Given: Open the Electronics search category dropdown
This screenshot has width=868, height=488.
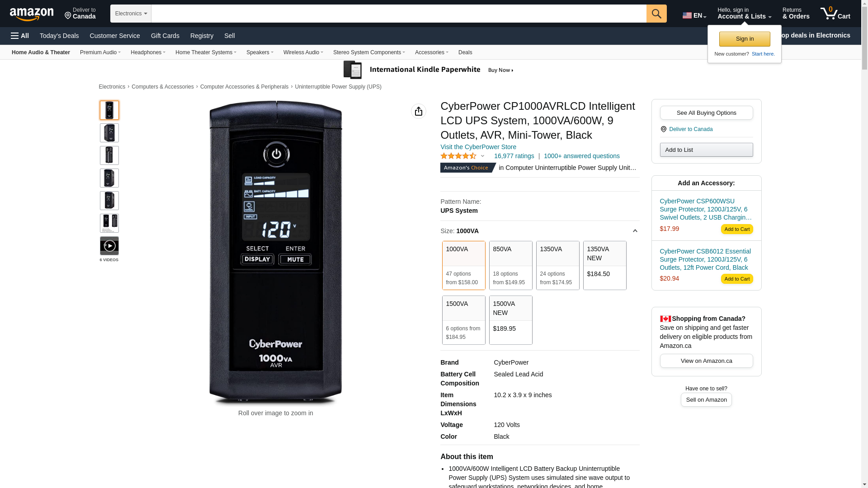Looking at the screenshot, I should coord(131,14).
